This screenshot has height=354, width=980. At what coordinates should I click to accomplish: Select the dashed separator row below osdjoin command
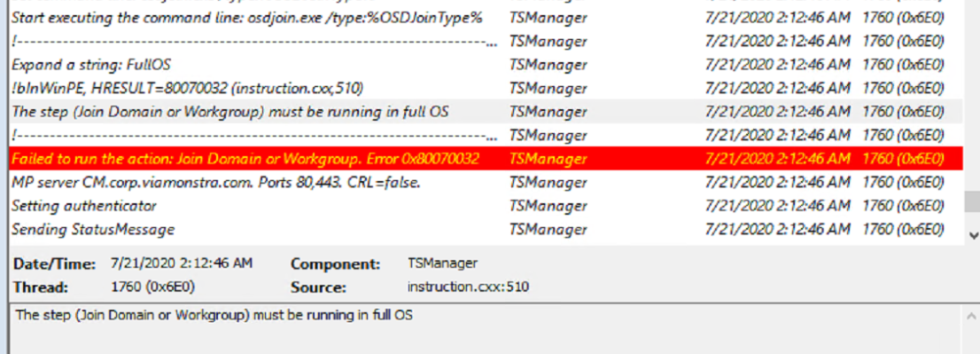coord(481,42)
